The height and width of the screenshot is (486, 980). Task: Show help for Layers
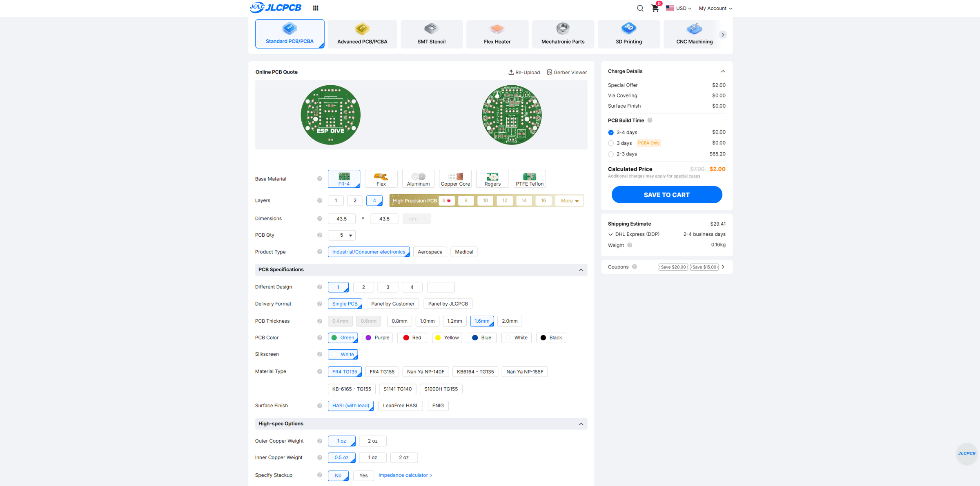coord(320,200)
